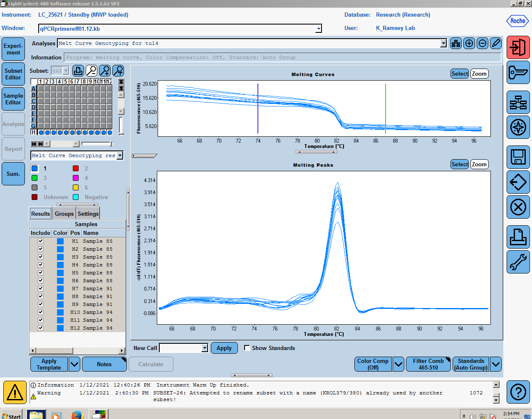Click the blue group 1 color swatch
The height and width of the screenshot is (419, 532).
pyautogui.click(x=35, y=168)
